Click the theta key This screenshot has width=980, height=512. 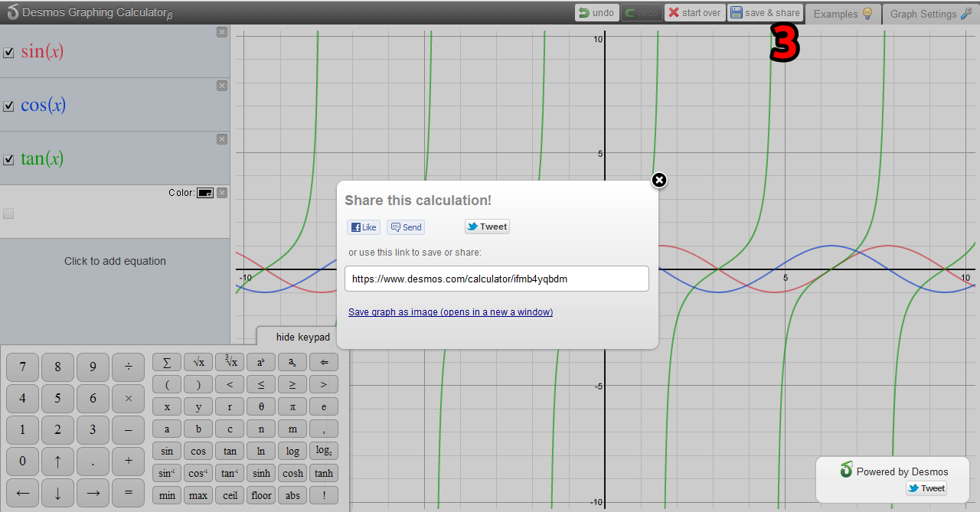pyautogui.click(x=261, y=406)
